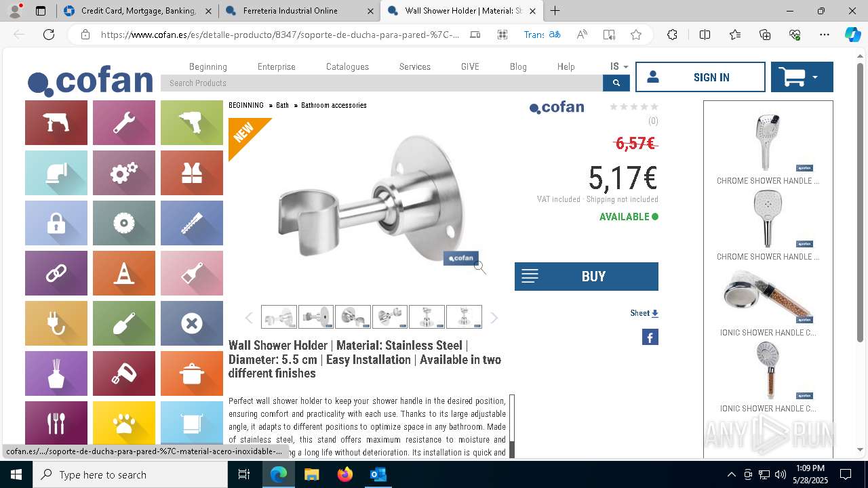Go to Bathroom accessories breadcrumb

click(x=334, y=105)
